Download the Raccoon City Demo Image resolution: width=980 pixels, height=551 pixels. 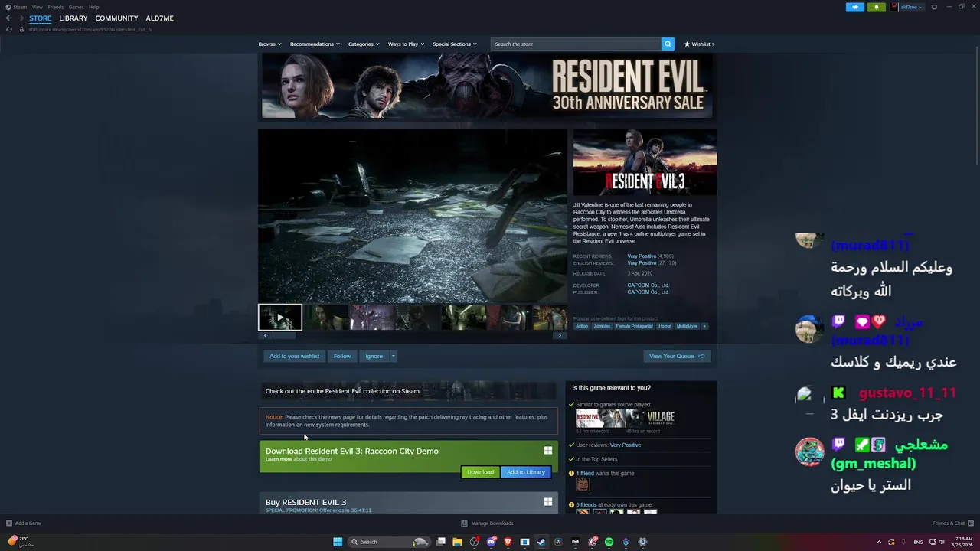click(x=480, y=472)
